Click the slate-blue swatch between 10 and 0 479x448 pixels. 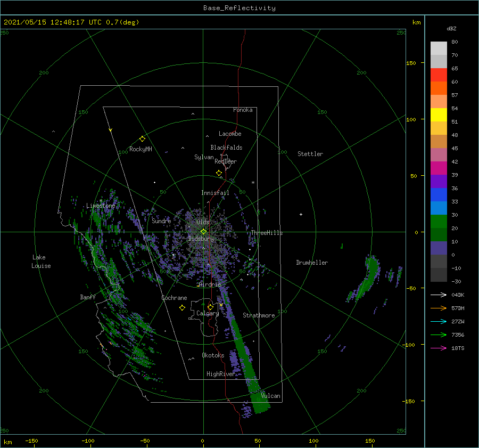439,248
